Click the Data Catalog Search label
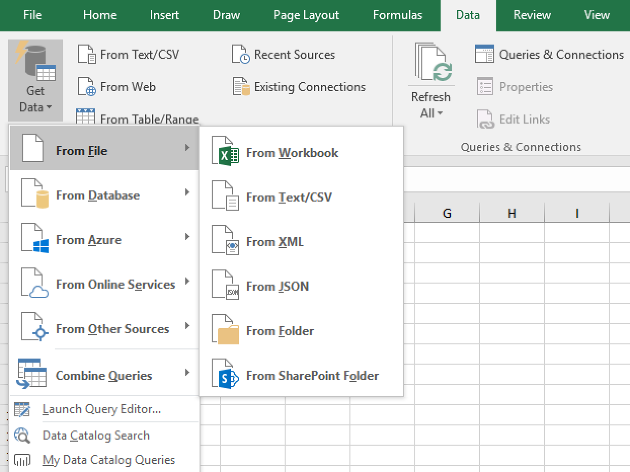 coord(96,435)
